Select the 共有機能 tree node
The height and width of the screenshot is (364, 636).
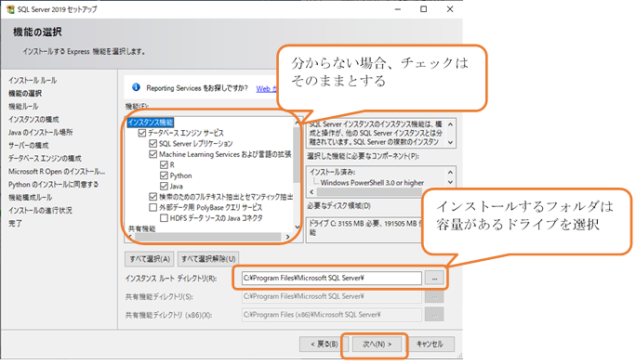pos(142,228)
